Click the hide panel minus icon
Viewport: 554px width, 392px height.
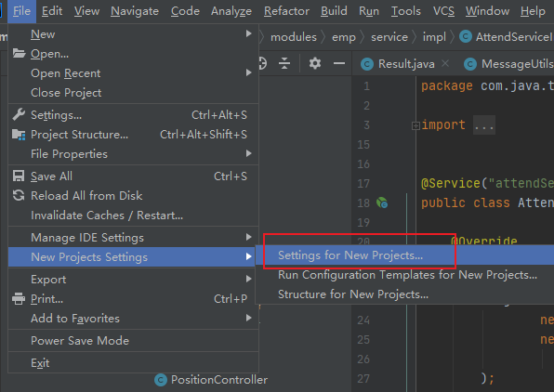339,63
